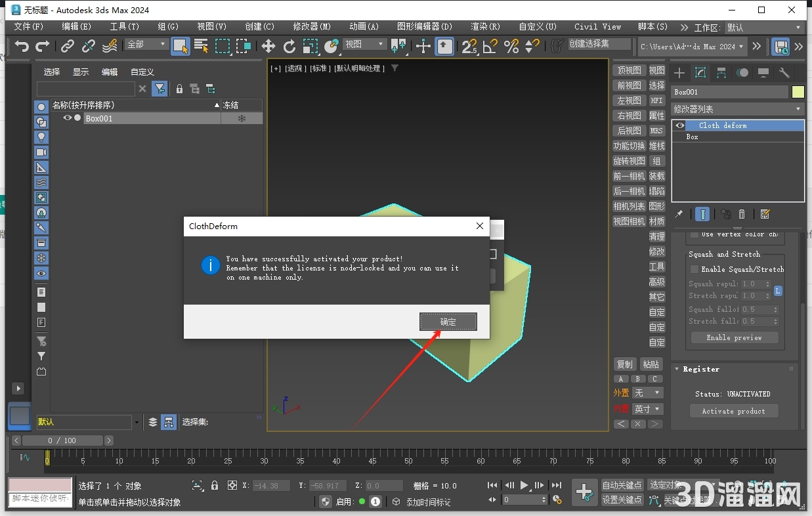Click the Box001 object color swatch

[798, 92]
